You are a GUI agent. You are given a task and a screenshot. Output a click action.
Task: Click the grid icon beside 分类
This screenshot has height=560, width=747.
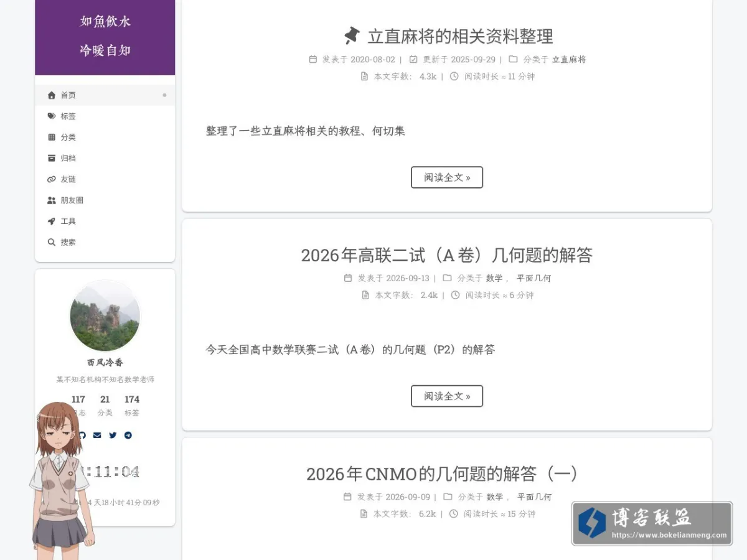pyautogui.click(x=52, y=138)
